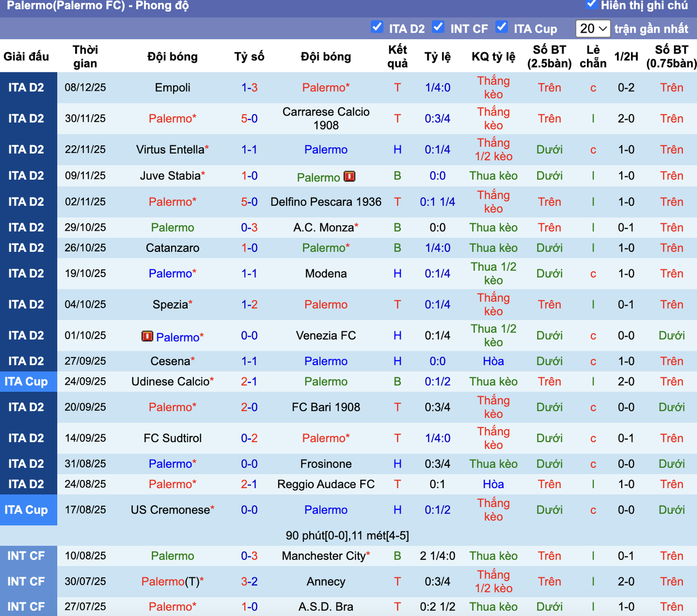Click the 'Số BT (0.75bàn)' column header

point(671,57)
